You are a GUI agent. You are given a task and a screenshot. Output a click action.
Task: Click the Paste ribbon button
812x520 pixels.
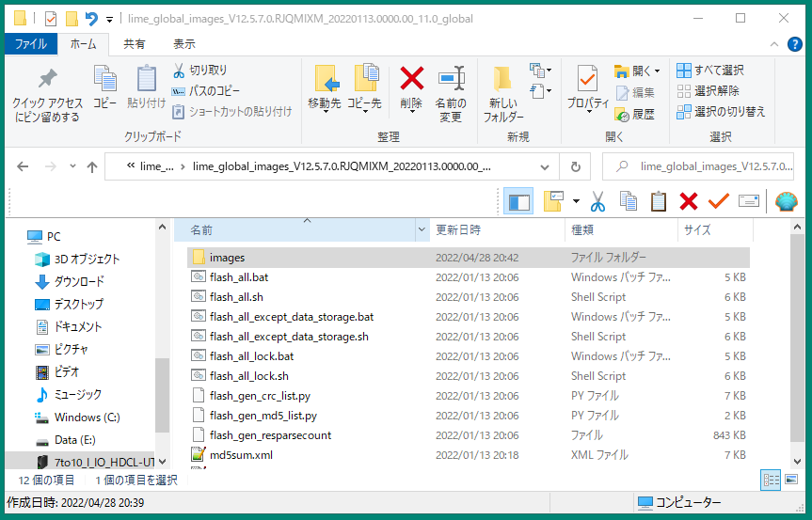coord(146,87)
